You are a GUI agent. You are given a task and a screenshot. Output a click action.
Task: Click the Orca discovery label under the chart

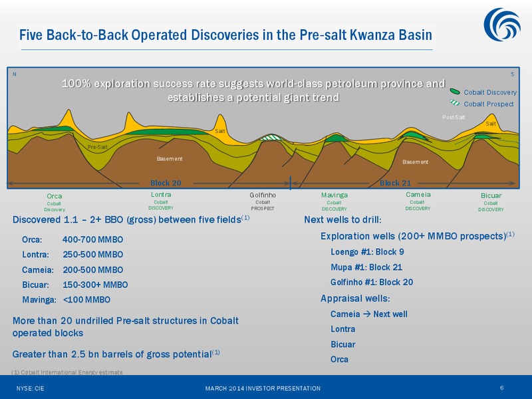[55, 202]
